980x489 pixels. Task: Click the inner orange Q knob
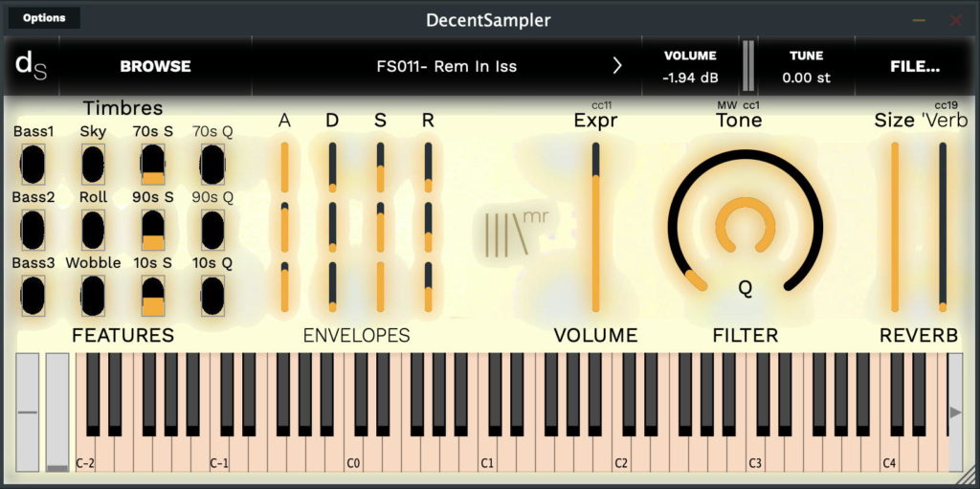coord(745,226)
